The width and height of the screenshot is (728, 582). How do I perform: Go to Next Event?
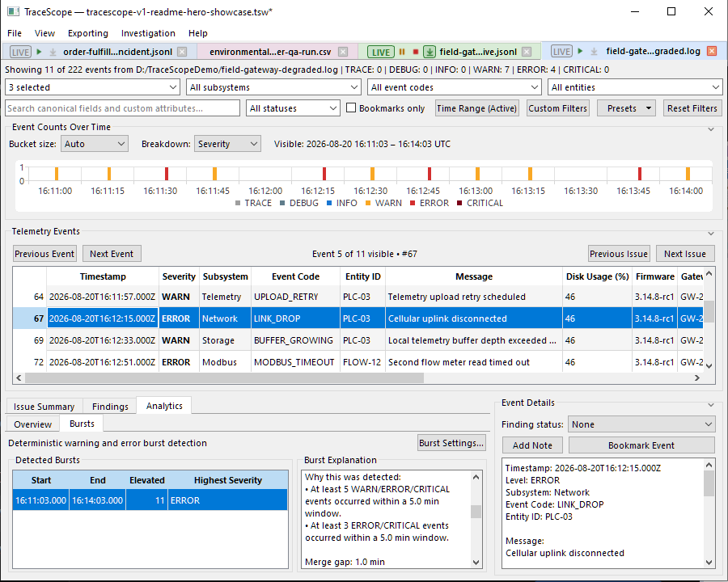coord(112,254)
